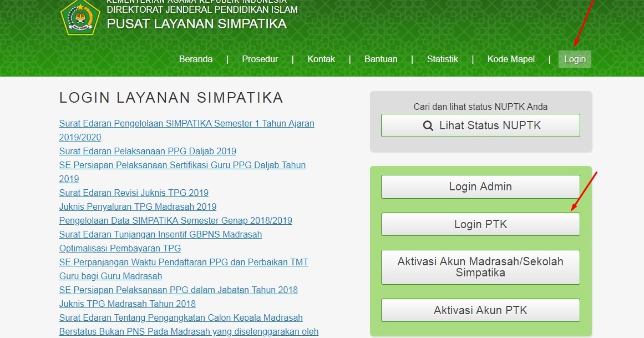Open the Optimalisasi Pembayaran TPG link

pyautogui.click(x=120, y=248)
